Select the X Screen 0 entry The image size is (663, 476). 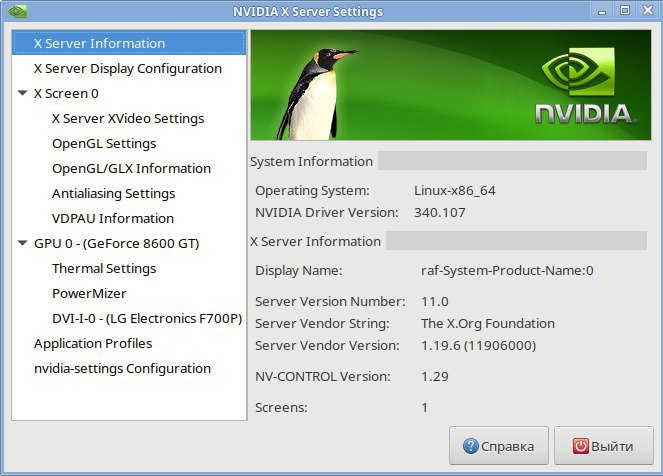66,93
